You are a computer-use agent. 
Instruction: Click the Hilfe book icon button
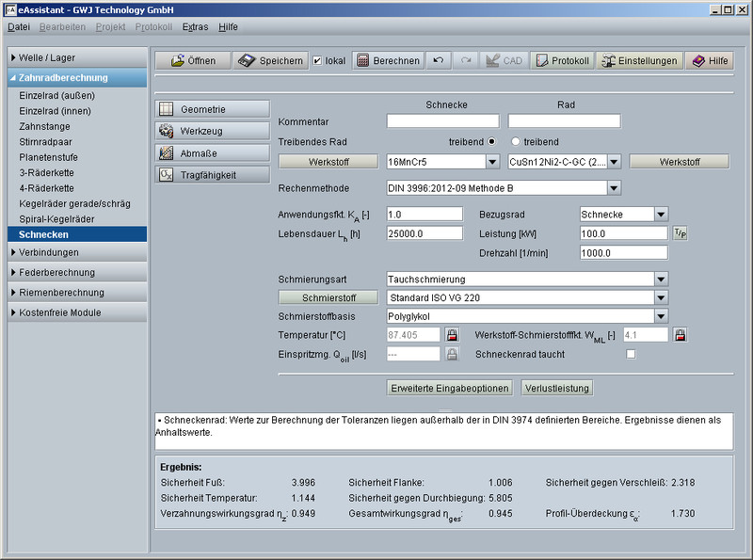pos(709,60)
